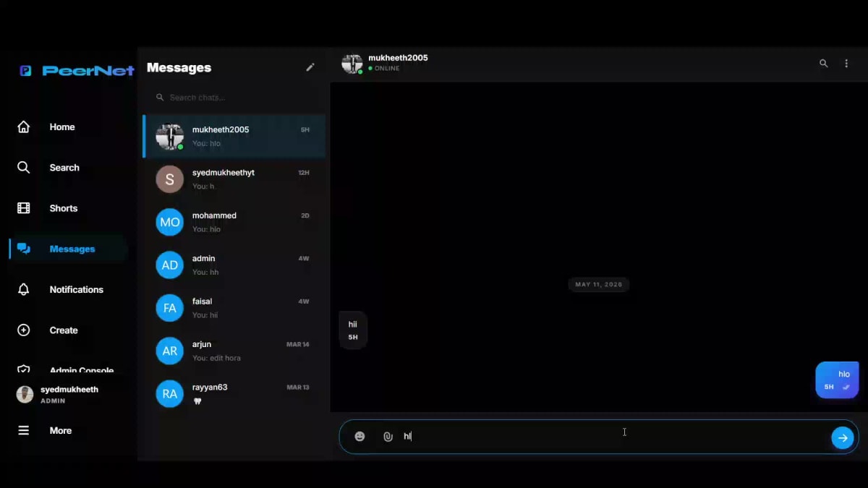Click the Messages chat bubble icon
Viewport: 868px width, 488px height.
(24, 249)
